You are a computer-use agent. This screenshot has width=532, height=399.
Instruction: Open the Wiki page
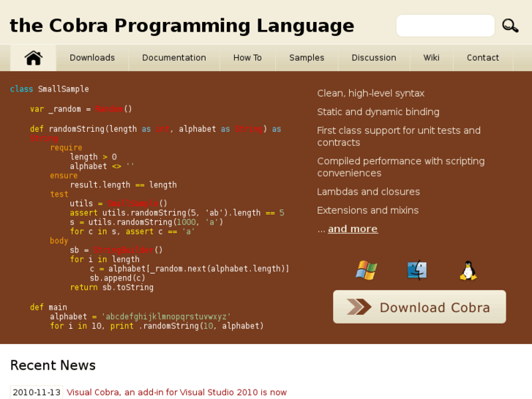pyautogui.click(x=431, y=58)
